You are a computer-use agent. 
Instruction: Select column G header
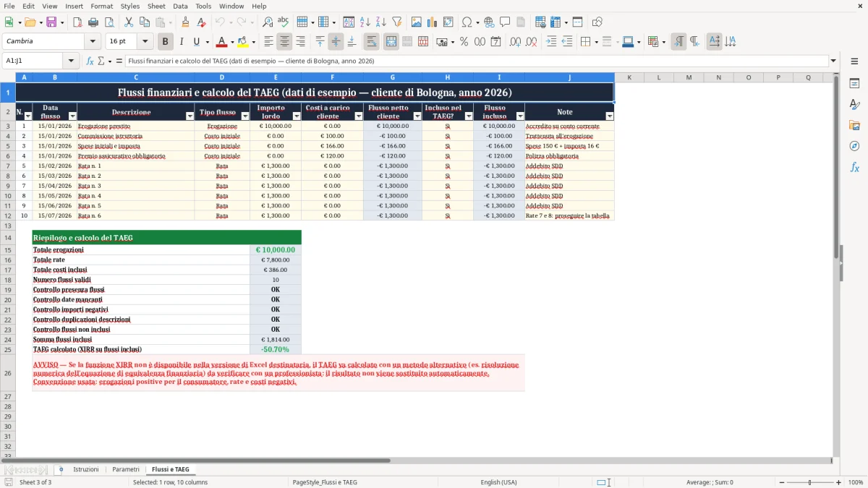point(393,77)
